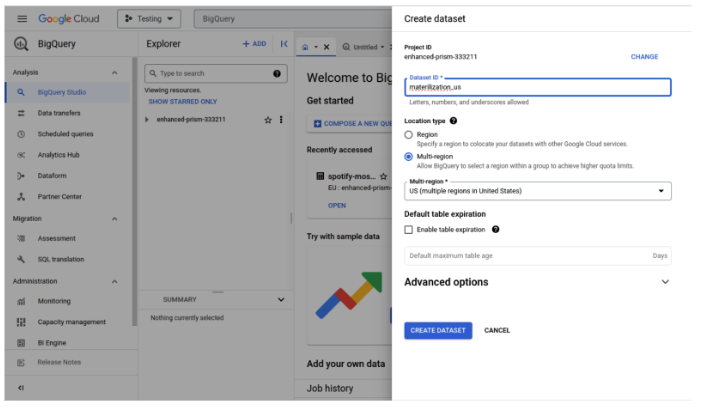
Task: Click the Dataset ID input field
Action: point(538,87)
